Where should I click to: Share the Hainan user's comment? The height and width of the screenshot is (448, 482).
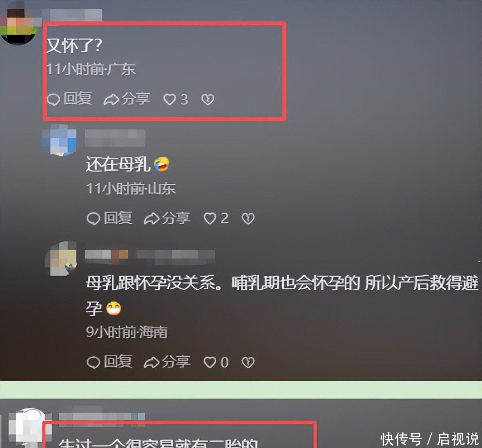[x=167, y=362]
